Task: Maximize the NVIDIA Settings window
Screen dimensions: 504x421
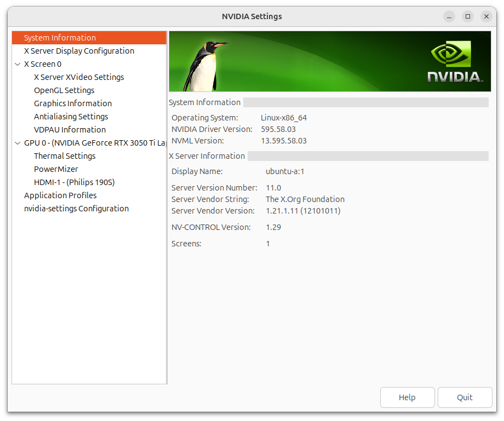Action: pos(467,16)
